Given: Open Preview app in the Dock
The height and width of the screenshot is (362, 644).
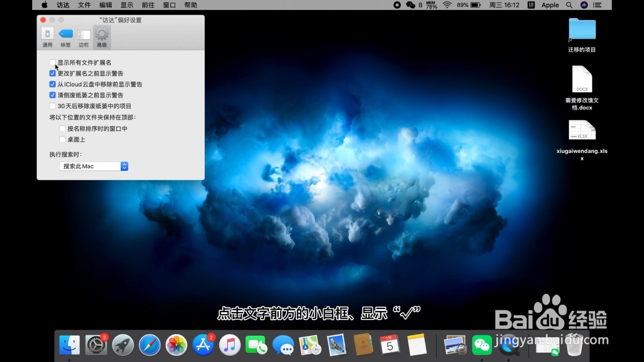Looking at the screenshot, I should 455,345.
